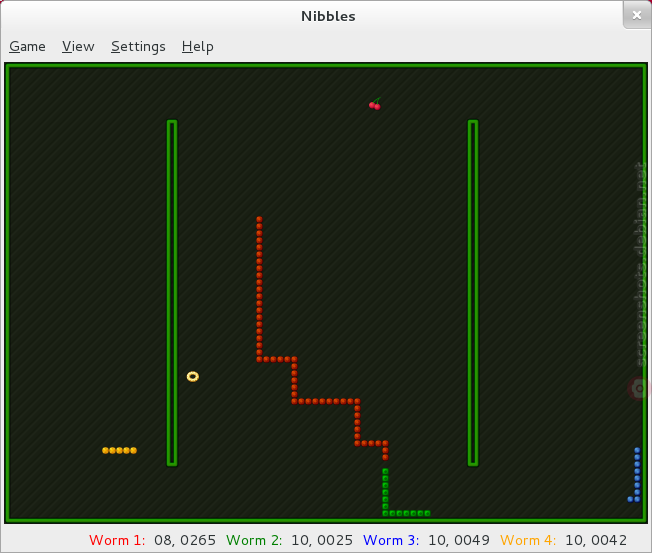This screenshot has height=553, width=652.
Task: Click the golden ring bonus item
Action: tap(193, 376)
